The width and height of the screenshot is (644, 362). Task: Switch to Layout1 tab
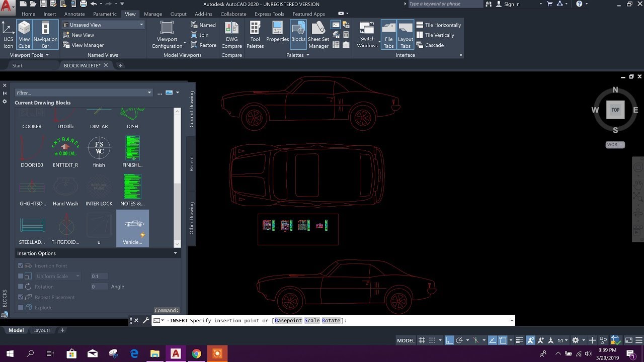(42, 330)
